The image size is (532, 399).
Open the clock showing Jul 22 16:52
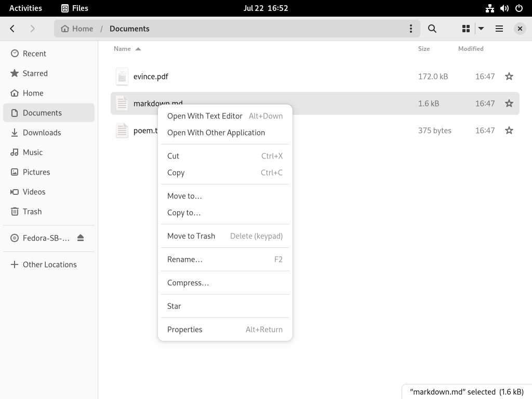[x=265, y=8]
